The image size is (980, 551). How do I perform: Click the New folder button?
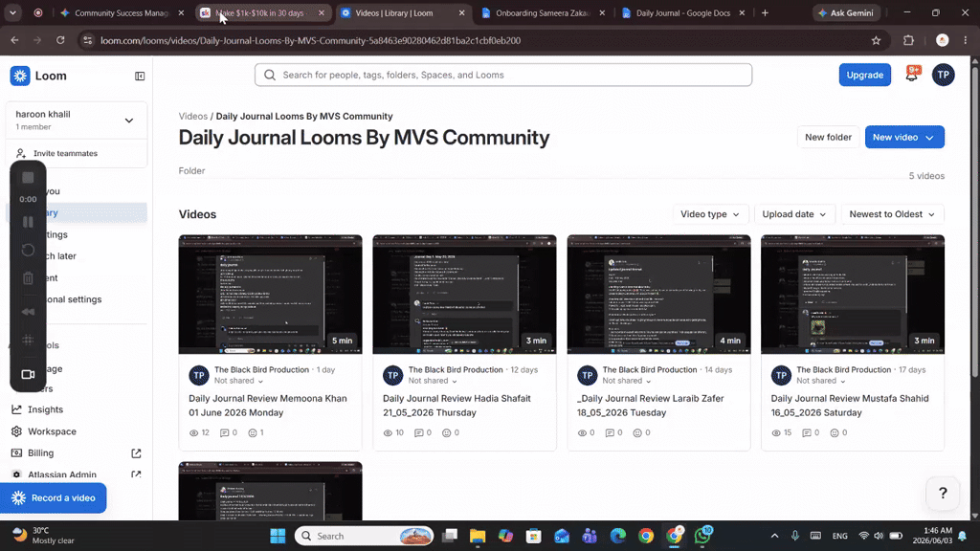click(828, 138)
